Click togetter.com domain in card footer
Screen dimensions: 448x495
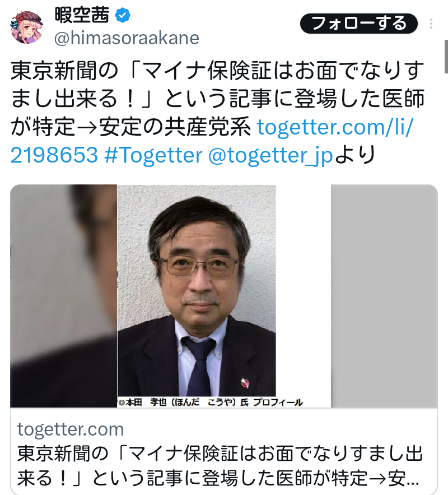(x=71, y=429)
